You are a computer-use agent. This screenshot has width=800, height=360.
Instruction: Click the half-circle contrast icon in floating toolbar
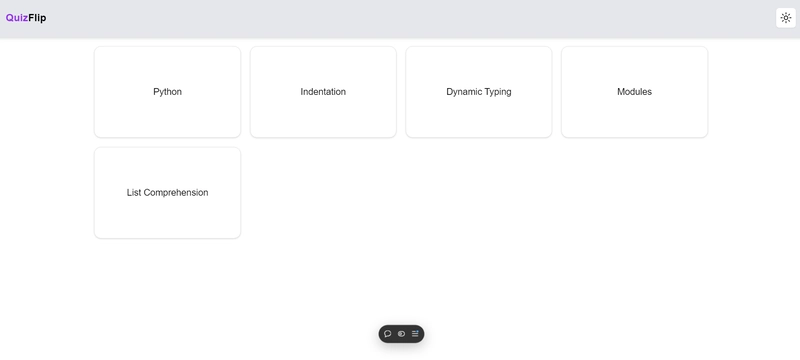click(x=402, y=334)
